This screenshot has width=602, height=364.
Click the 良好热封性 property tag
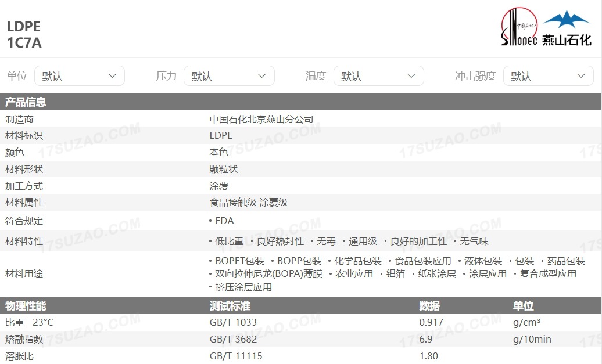(x=280, y=242)
